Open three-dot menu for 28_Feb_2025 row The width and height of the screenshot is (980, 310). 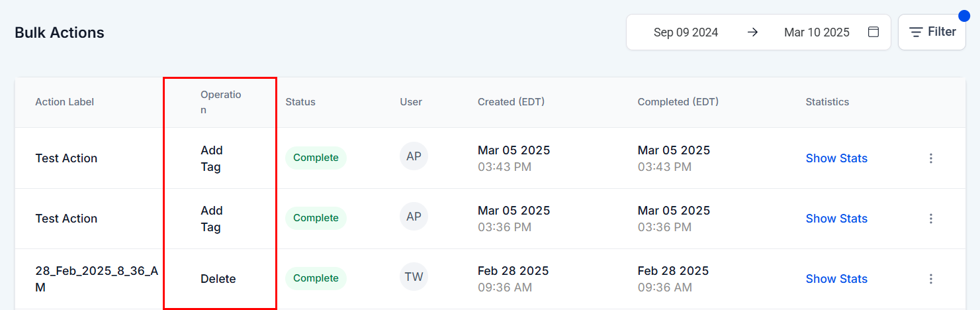pos(931,279)
